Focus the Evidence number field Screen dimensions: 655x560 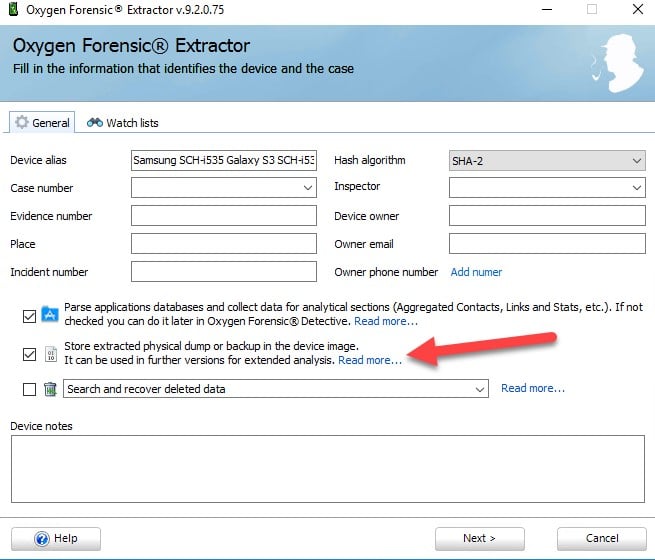(223, 215)
